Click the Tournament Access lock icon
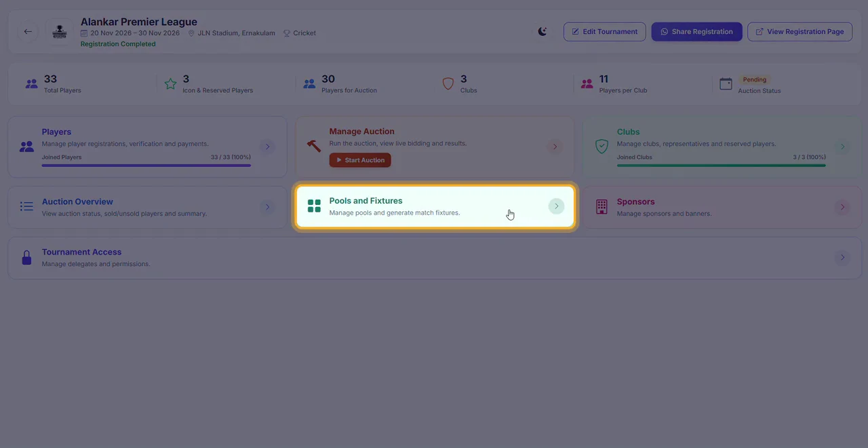The width and height of the screenshot is (868, 448). (26, 257)
